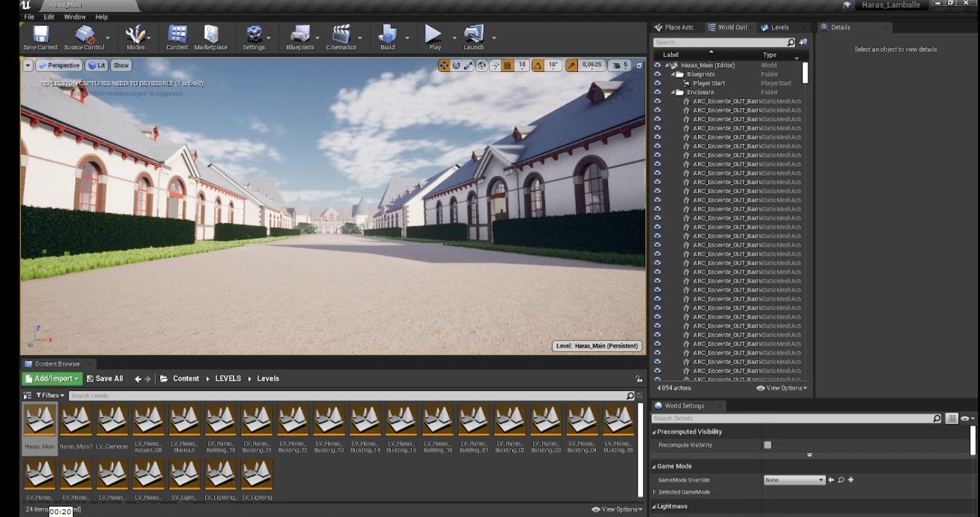
Task: Toggle world/local coordinate space globe icon
Action: pyautogui.click(x=482, y=65)
